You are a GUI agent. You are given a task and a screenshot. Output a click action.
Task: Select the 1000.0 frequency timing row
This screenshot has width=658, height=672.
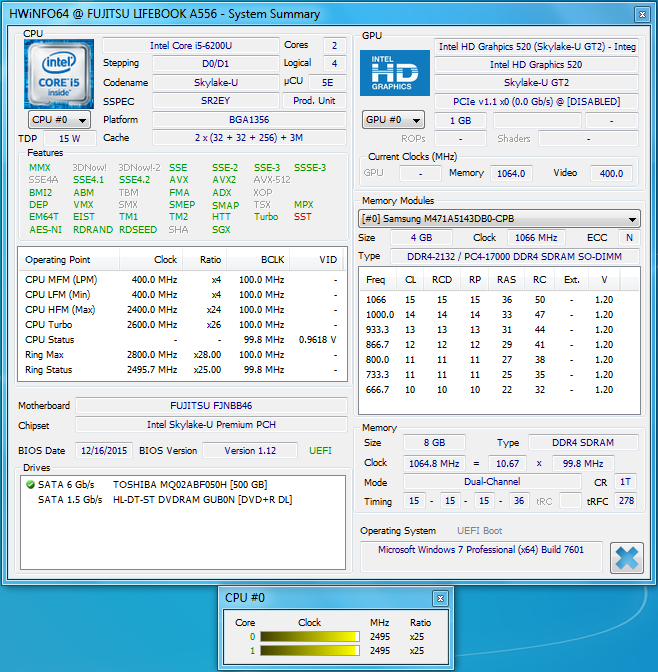[499, 315]
